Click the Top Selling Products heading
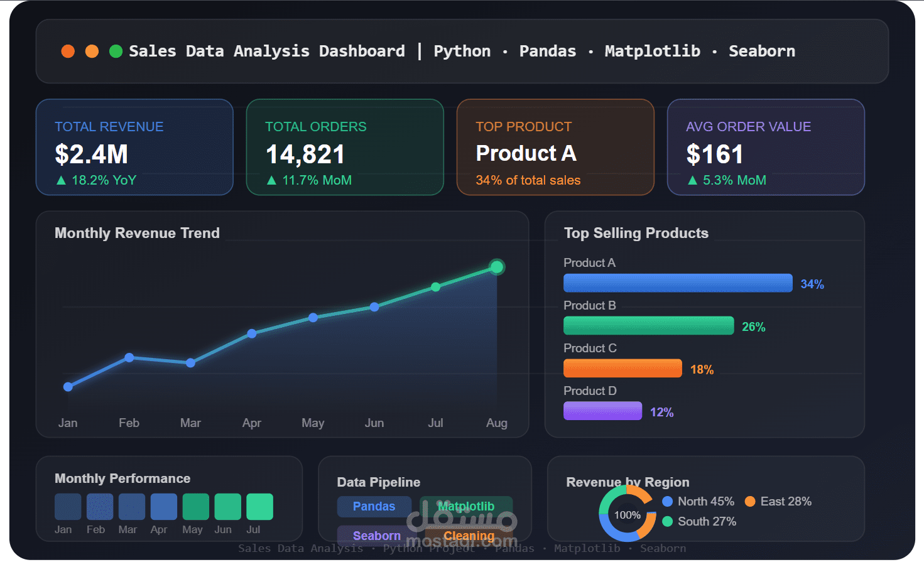 (636, 233)
